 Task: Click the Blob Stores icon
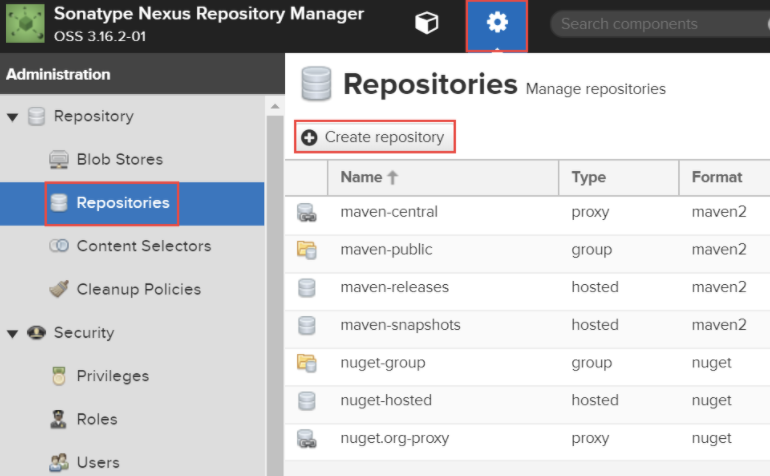(x=59, y=160)
